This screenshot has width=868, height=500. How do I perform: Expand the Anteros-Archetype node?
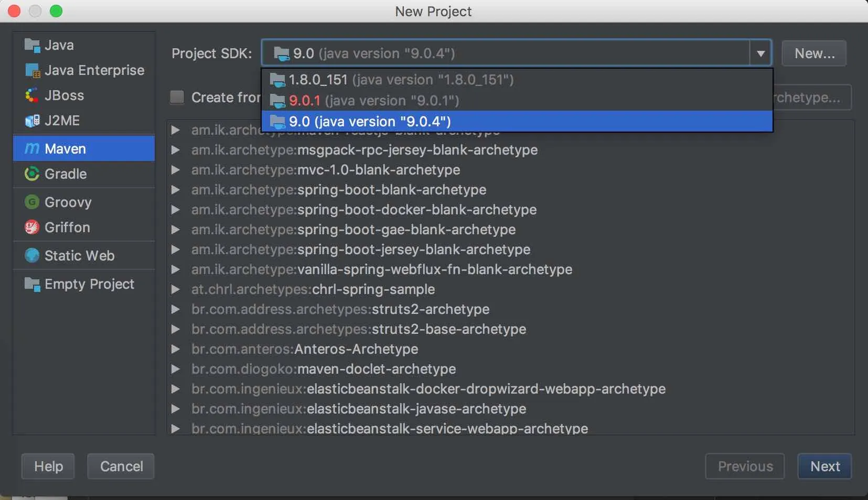pyautogui.click(x=176, y=349)
